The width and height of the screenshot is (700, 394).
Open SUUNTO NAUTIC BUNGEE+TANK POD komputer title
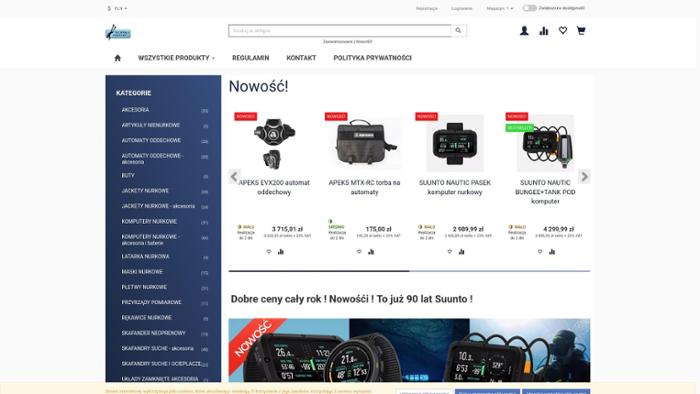coord(545,192)
